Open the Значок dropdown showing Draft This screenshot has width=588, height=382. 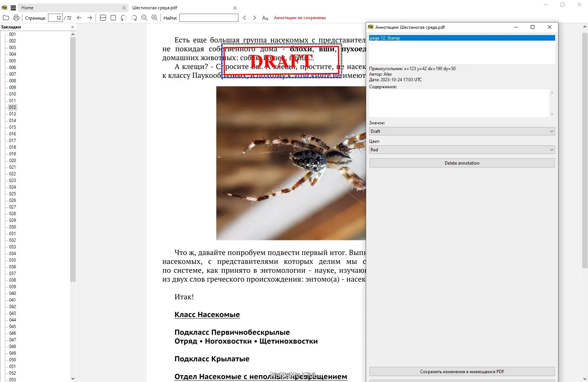(x=462, y=131)
